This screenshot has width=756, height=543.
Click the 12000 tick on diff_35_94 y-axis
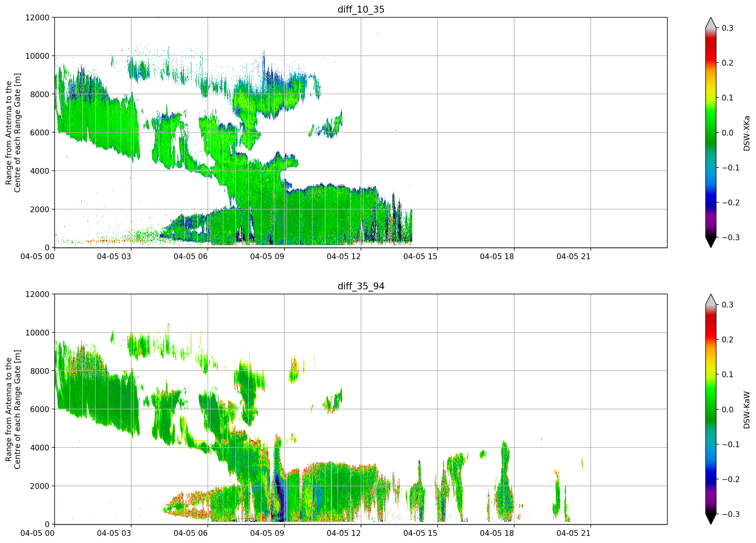click(37, 294)
